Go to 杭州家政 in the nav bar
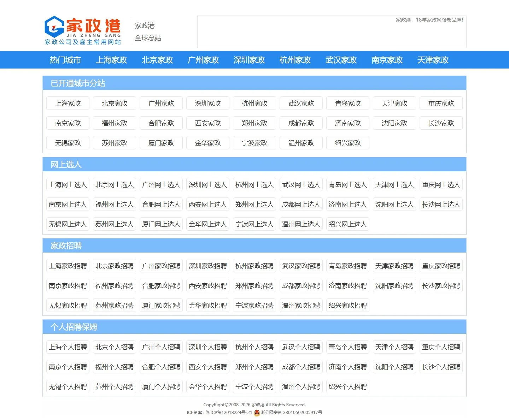Image resolution: width=509 pixels, height=420 pixels. pyautogui.click(x=295, y=60)
